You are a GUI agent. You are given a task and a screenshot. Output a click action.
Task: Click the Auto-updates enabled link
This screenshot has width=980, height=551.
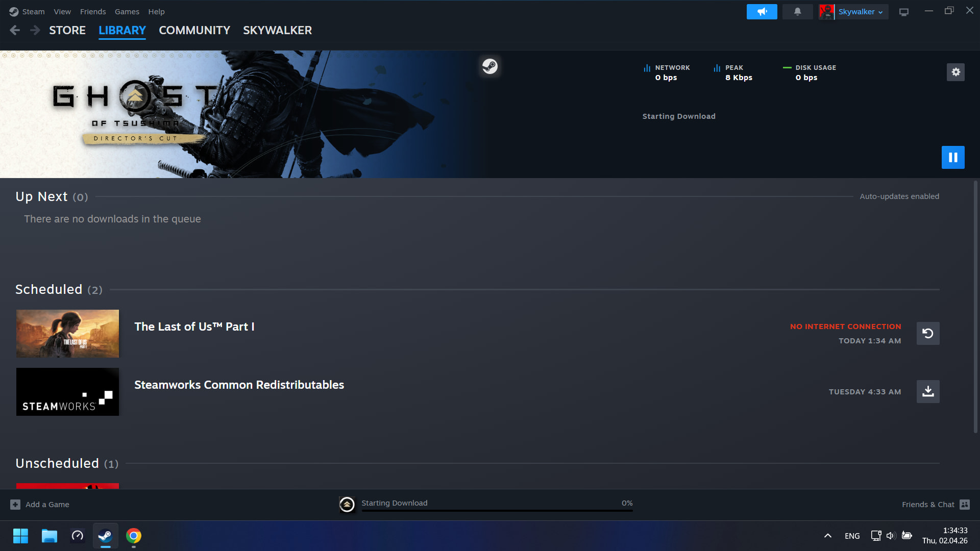pos(899,196)
